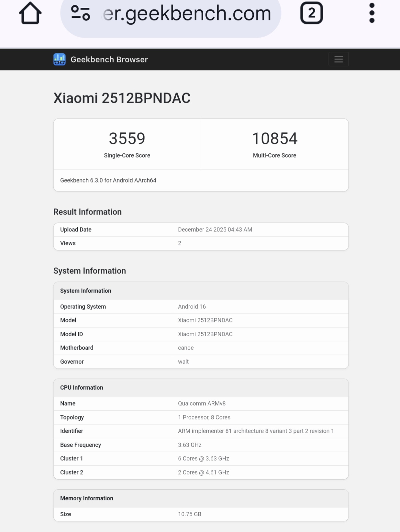Click the Cluster 2 frequency value
400x532 pixels.
[x=203, y=472]
